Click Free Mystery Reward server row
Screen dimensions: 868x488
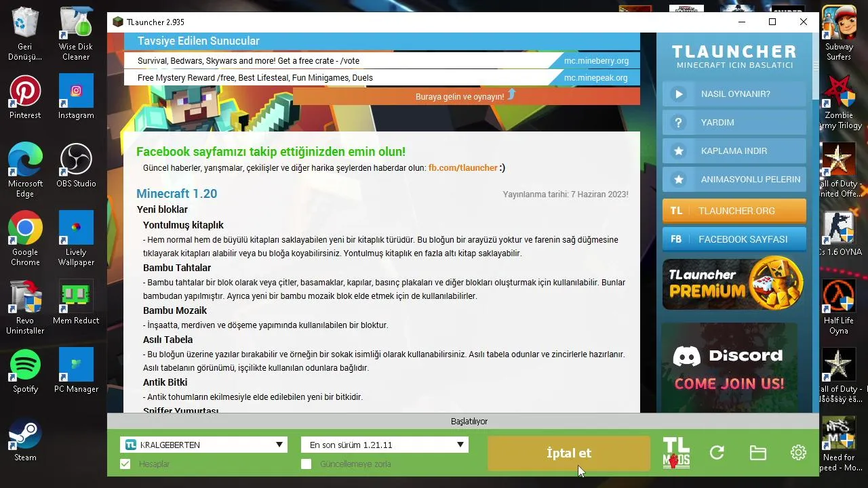tap(382, 77)
